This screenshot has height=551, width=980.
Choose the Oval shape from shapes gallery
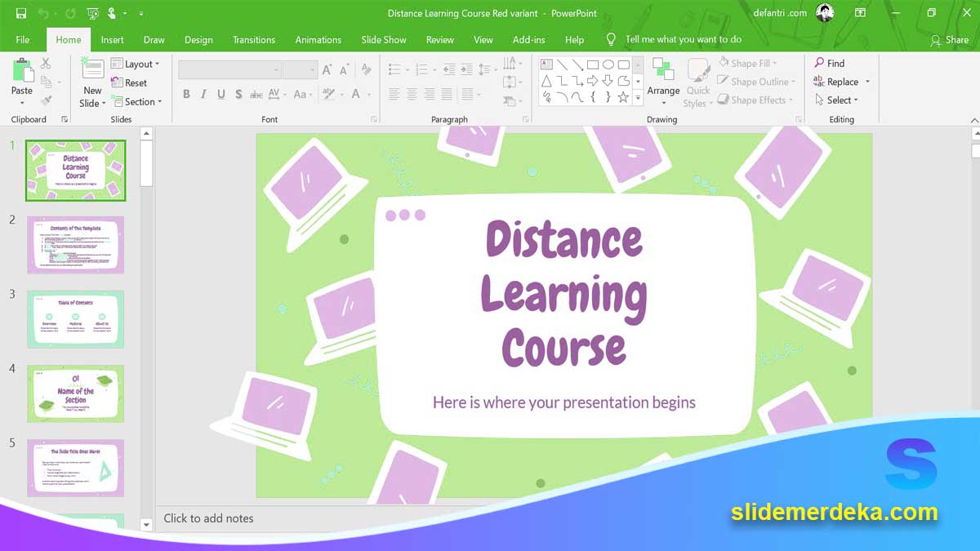click(x=608, y=64)
